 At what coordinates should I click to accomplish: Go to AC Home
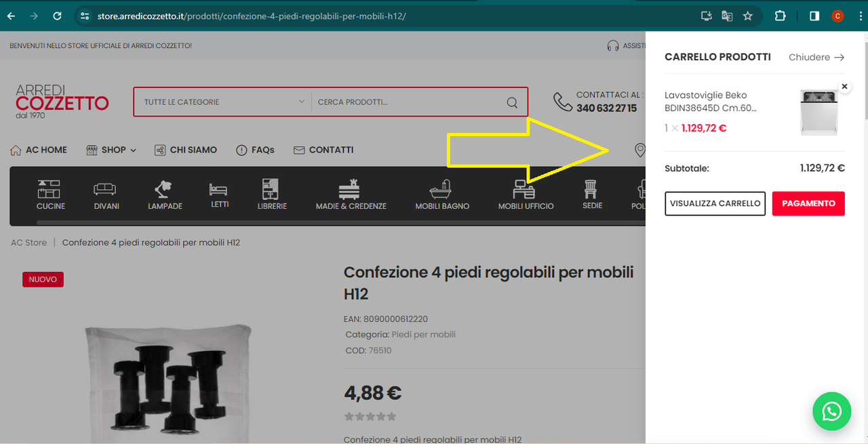39,150
